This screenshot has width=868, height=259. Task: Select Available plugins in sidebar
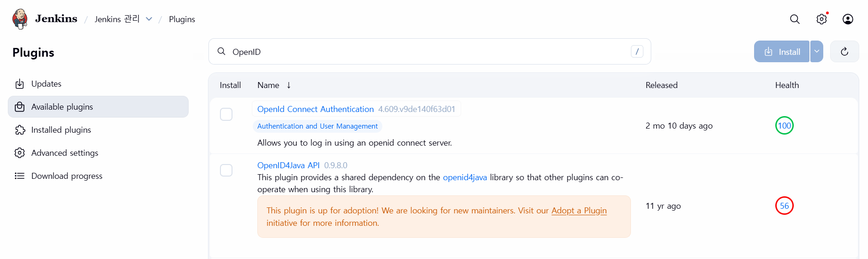(98, 107)
